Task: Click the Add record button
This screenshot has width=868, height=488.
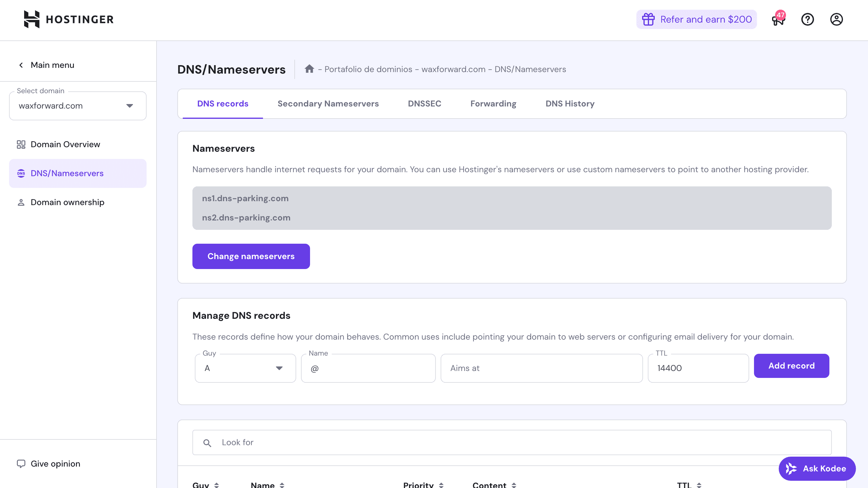Action: tap(791, 366)
